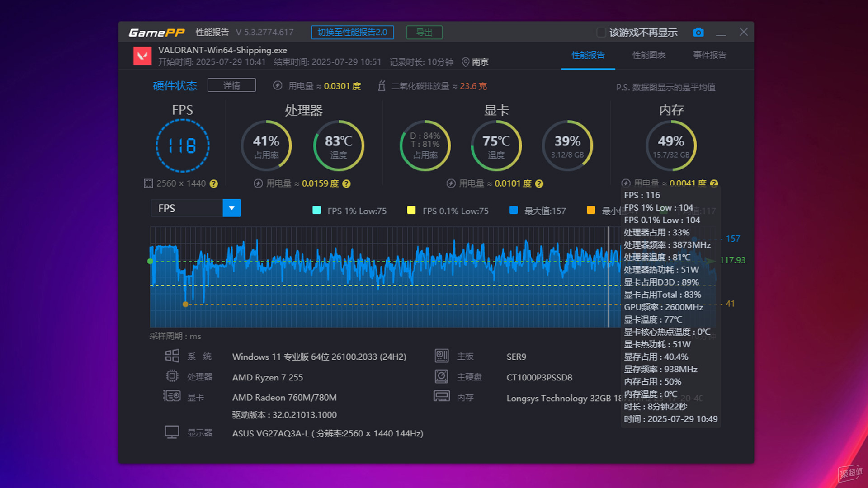The image size is (868, 488).
Task: Click the CO2 emission bottle icon
Action: (x=382, y=85)
